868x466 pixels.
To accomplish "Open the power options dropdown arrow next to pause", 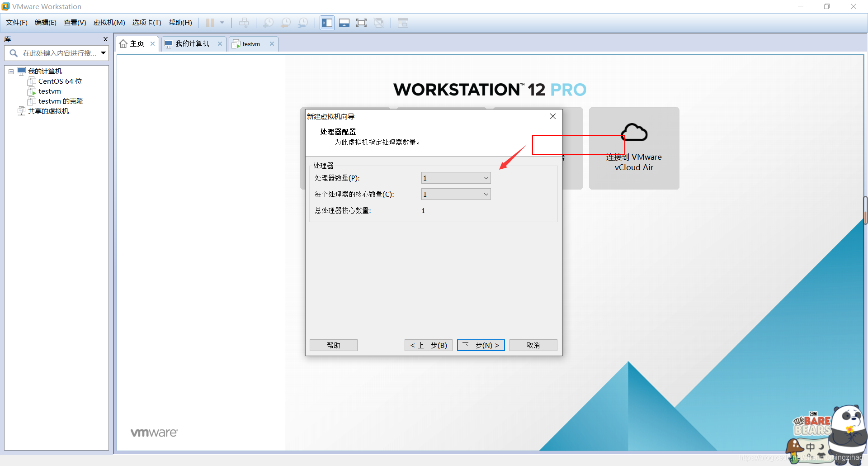I will (222, 23).
